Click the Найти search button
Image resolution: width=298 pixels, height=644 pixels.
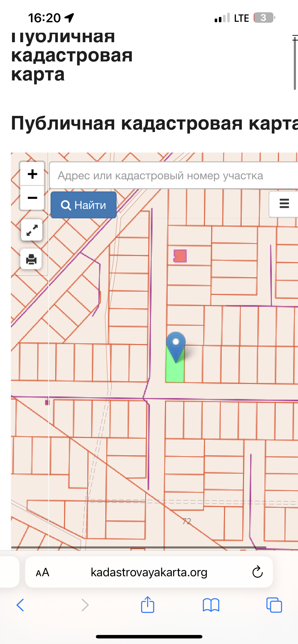(84, 205)
